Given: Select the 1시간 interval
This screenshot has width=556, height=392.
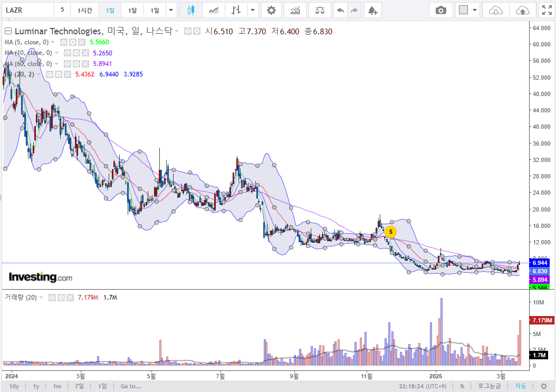Looking at the screenshot, I should click(x=85, y=10).
